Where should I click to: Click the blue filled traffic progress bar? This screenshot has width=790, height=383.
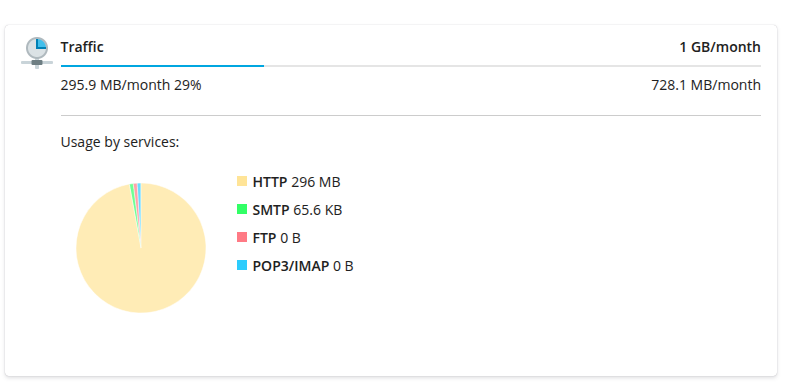162,66
